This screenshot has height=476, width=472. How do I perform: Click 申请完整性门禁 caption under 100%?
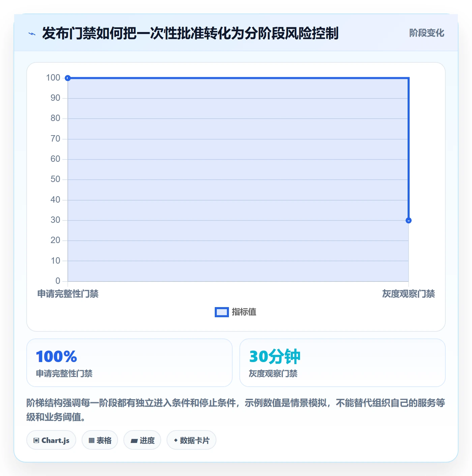pyautogui.click(x=64, y=374)
